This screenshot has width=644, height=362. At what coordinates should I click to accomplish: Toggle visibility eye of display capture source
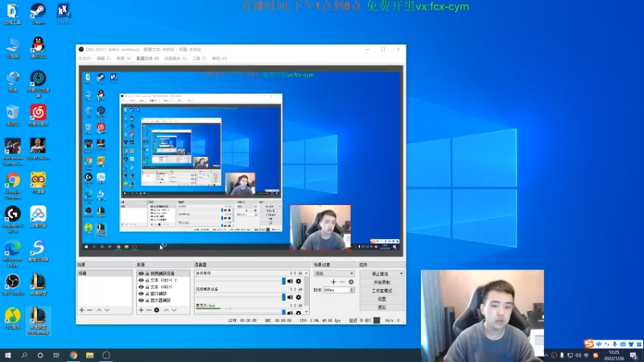(x=141, y=300)
